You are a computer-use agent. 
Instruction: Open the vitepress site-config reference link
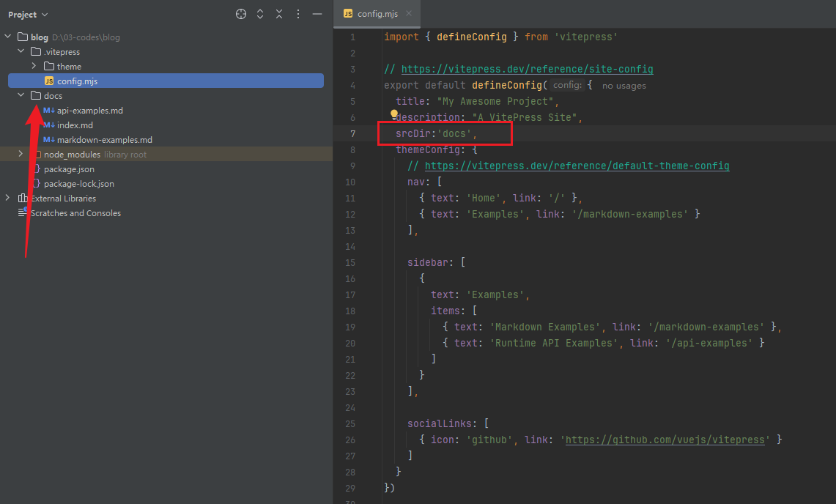[527, 69]
